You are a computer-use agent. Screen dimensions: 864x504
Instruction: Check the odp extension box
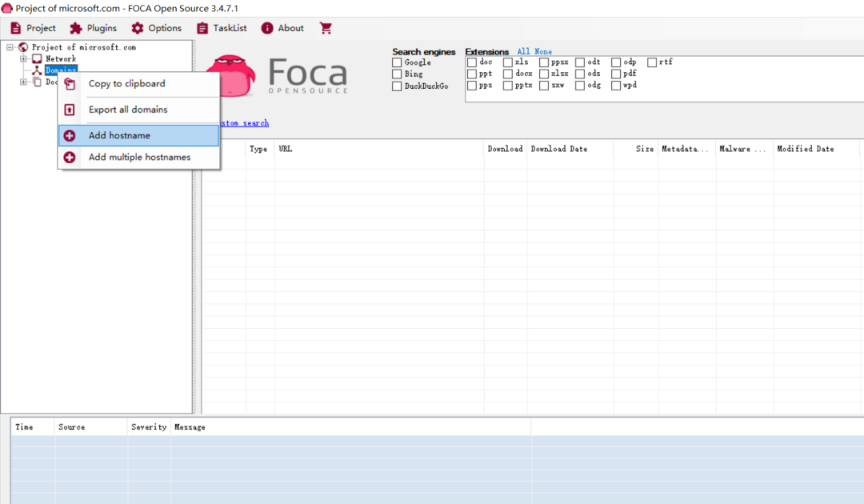point(616,62)
